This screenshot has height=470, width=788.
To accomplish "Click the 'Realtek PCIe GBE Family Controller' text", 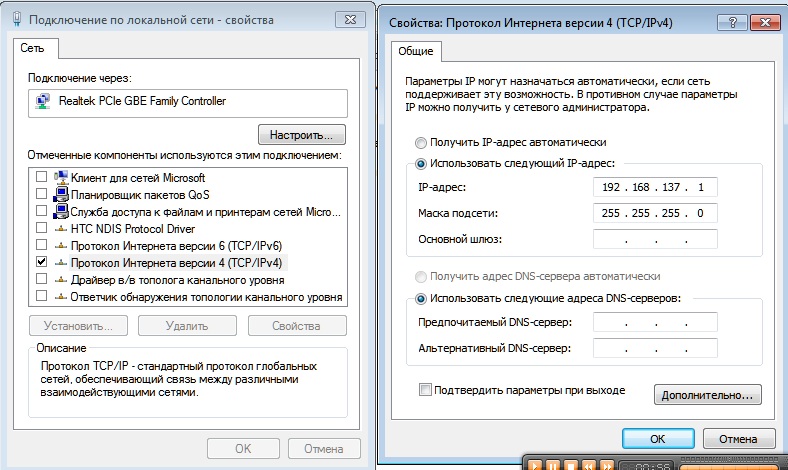I will point(142,101).
